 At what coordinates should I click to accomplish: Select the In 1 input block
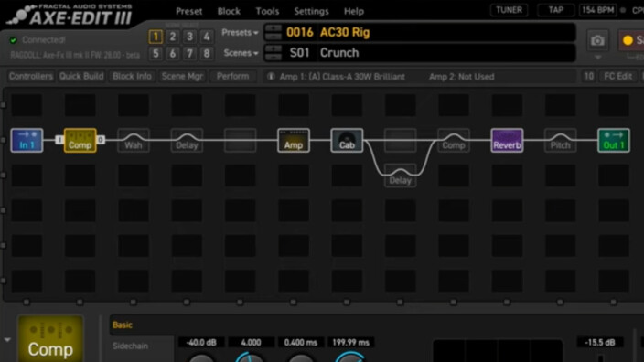coord(27,141)
